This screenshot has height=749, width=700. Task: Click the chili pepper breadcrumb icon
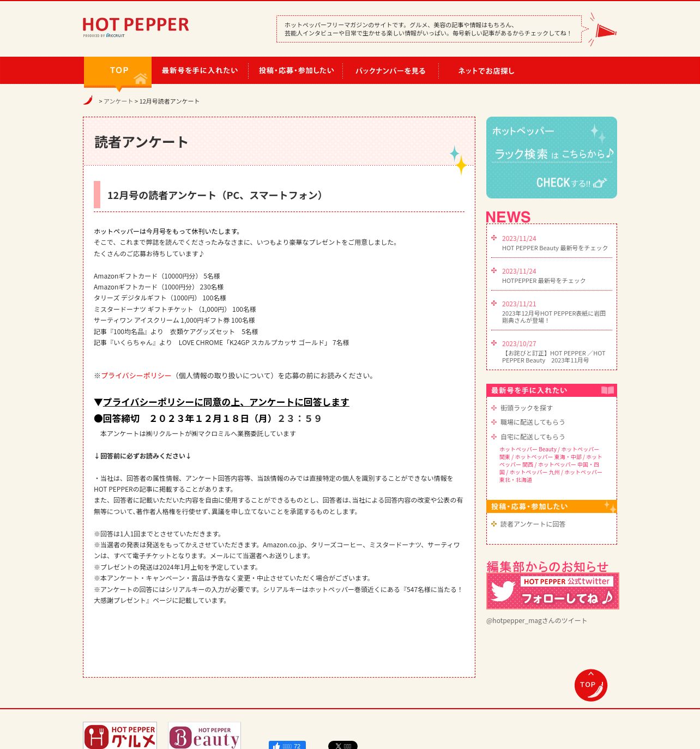tap(88, 100)
